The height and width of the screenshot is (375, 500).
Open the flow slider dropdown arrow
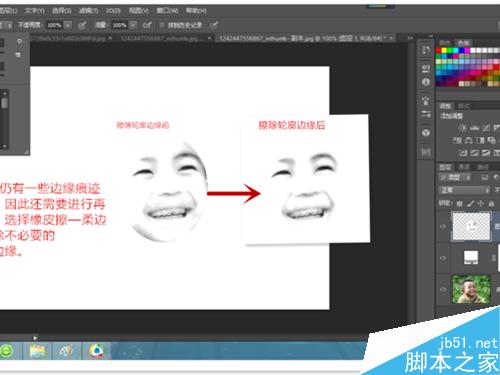pos(133,25)
